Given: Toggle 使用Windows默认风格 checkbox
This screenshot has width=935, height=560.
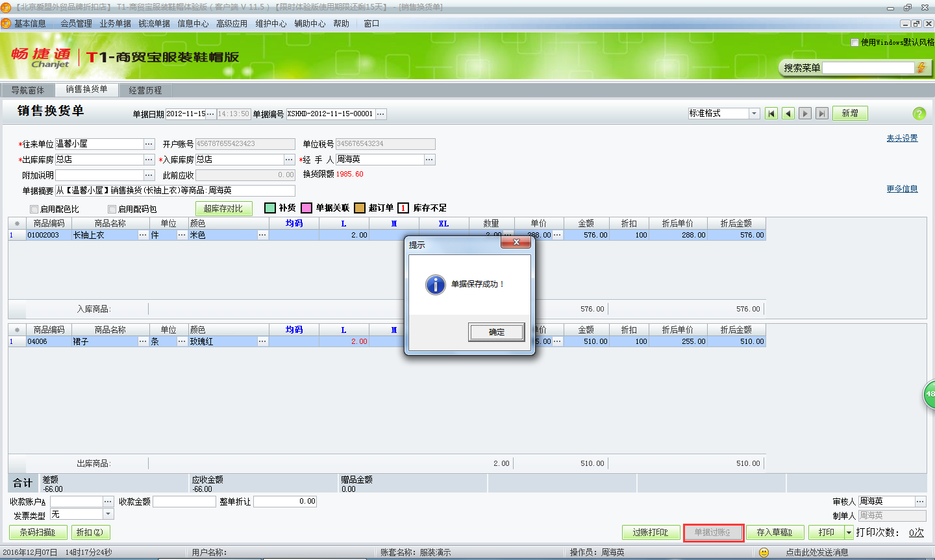Looking at the screenshot, I should click(x=855, y=42).
